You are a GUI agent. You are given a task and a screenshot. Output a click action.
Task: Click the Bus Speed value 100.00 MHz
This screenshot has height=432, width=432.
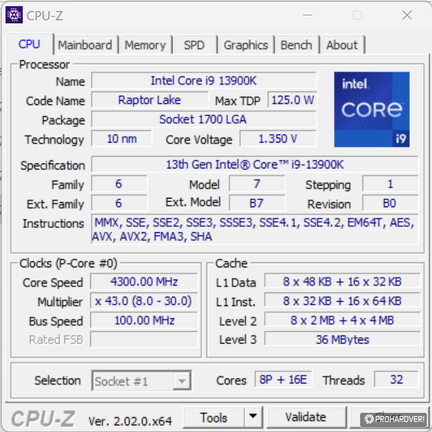144,321
